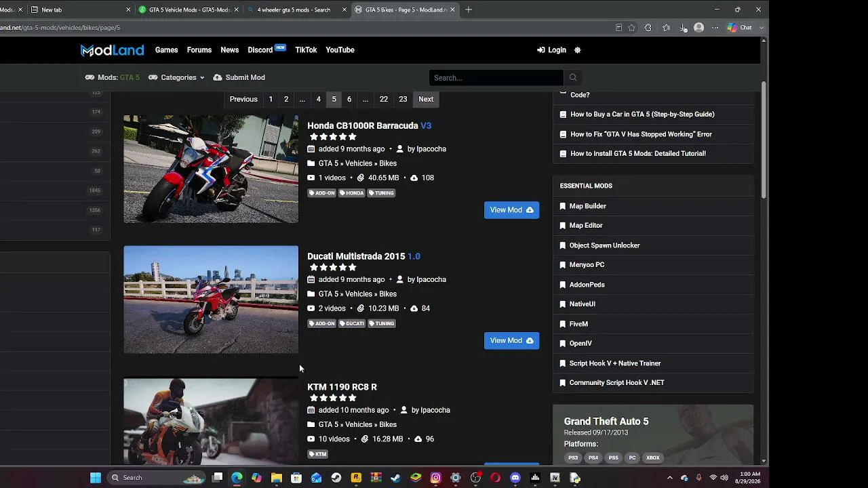The height and width of the screenshot is (488, 868).
Task: Click the XBOX platform badge
Action: point(652,458)
